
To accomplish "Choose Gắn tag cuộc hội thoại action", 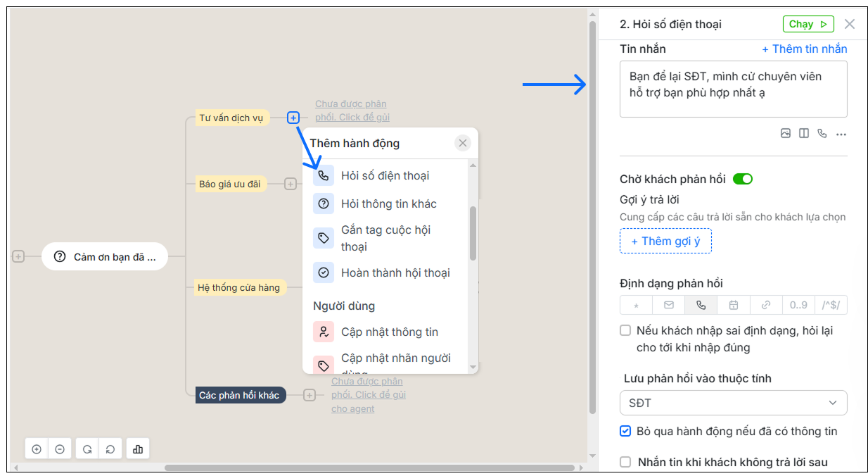I will click(385, 238).
